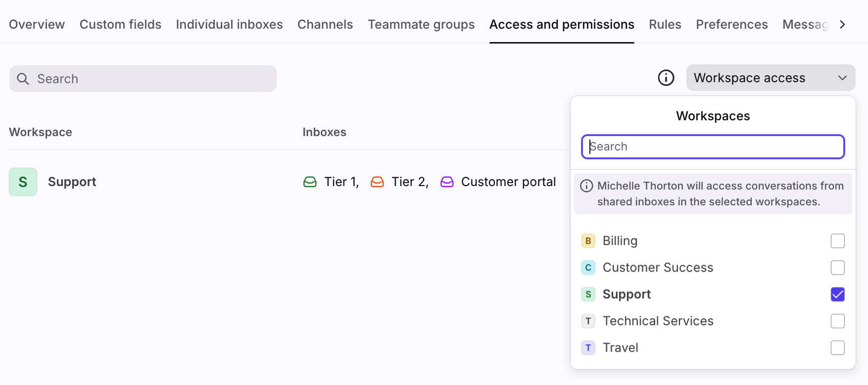Click the green Support workspace avatar
Viewport: 868px width, 385px height.
pos(23,182)
